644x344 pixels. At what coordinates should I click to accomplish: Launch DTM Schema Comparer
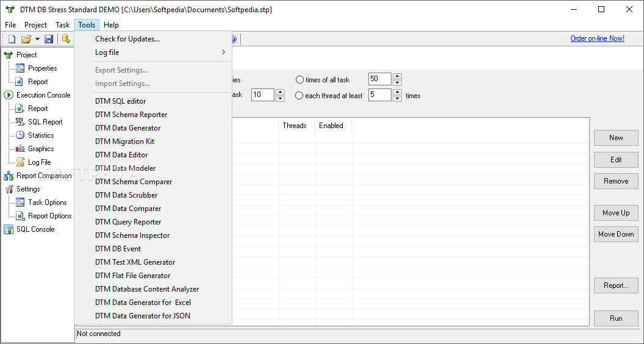pyautogui.click(x=153, y=182)
